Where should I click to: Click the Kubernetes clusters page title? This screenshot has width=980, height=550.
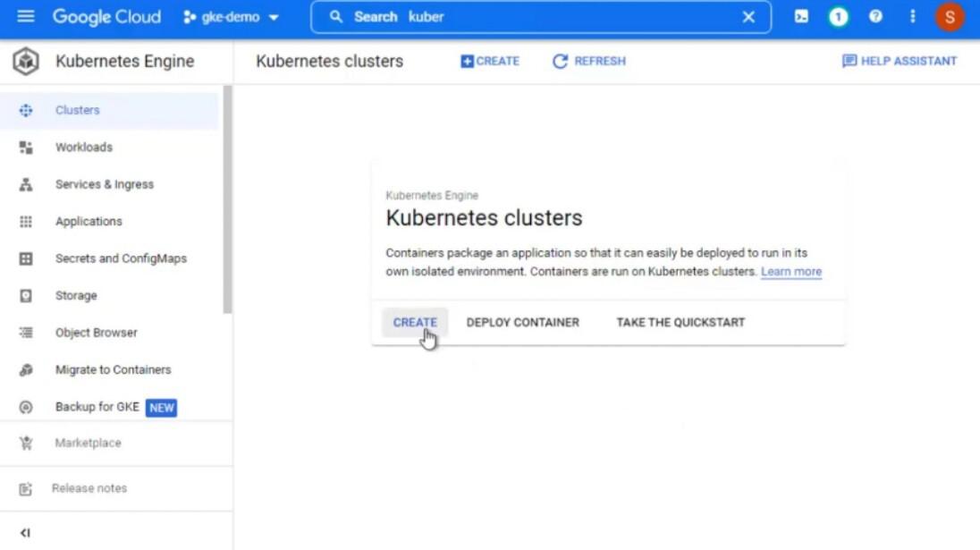[x=329, y=61]
